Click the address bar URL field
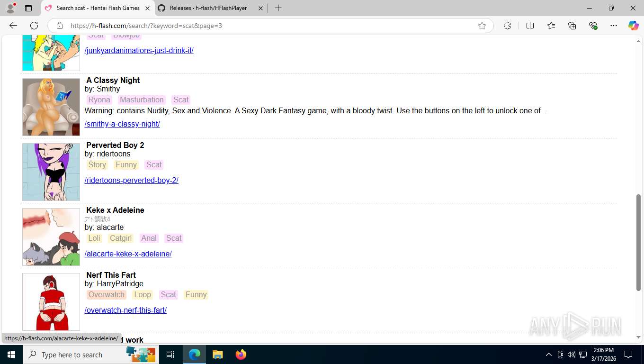The image size is (644, 364). (x=270, y=26)
